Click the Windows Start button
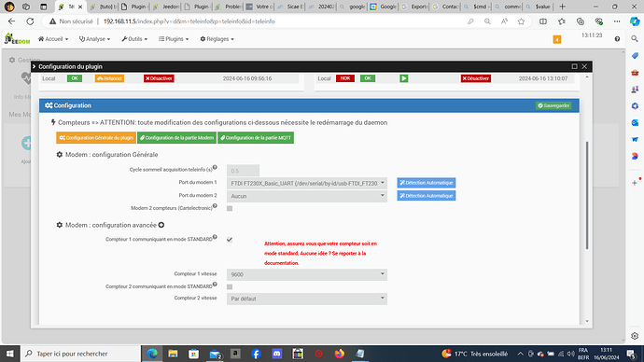This screenshot has height=362, width=644. point(10,354)
